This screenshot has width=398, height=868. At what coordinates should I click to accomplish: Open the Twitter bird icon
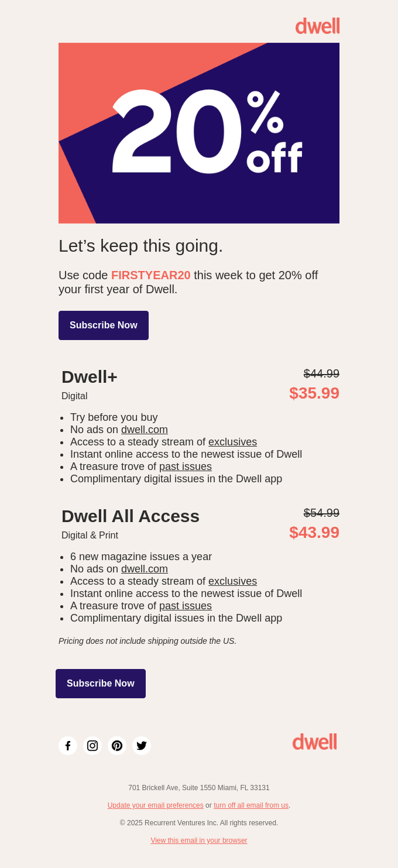pos(142,746)
